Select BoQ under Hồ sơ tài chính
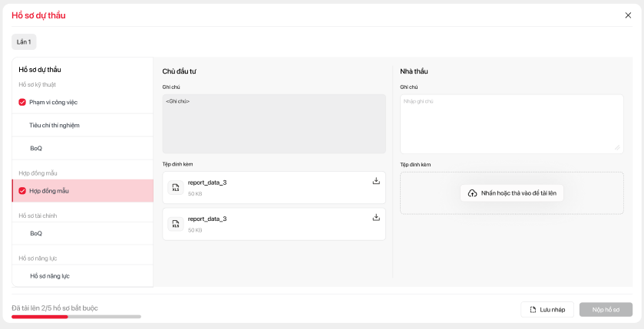This screenshot has height=329, width=644. [x=36, y=233]
